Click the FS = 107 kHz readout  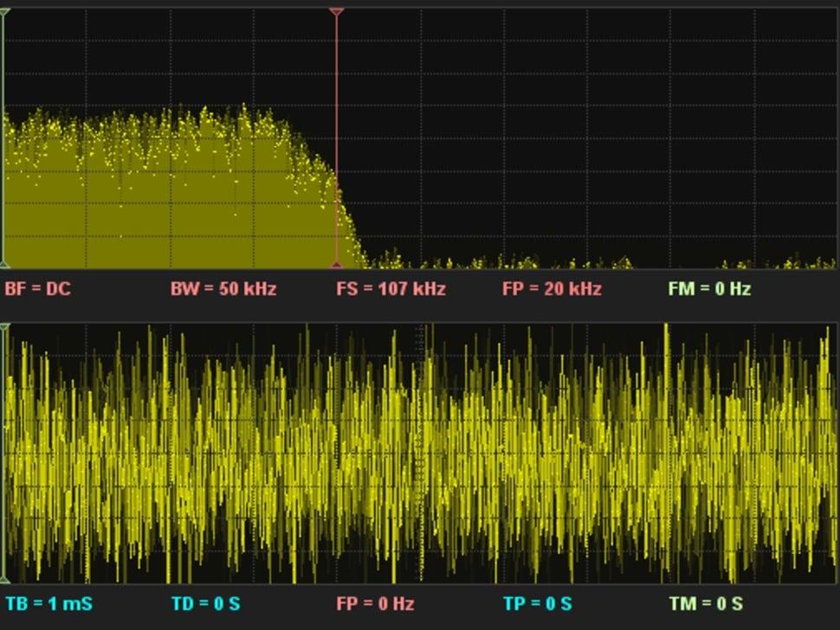(391, 289)
